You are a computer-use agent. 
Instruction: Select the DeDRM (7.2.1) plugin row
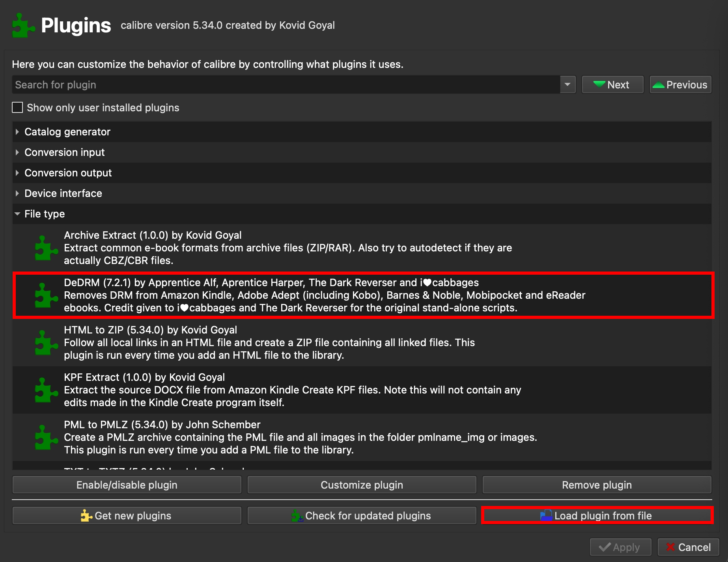pyautogui.click(x=362, y=295)
